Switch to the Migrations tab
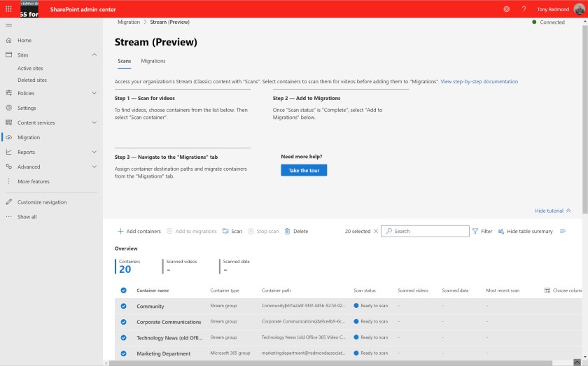588x366 pixels. click(153, 61)
